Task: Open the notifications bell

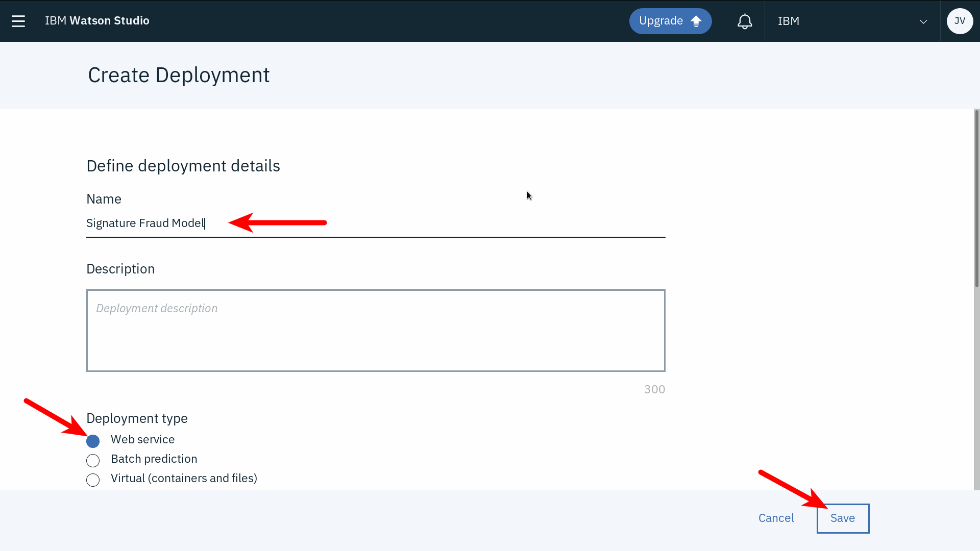Action: [x=745, y=21]
